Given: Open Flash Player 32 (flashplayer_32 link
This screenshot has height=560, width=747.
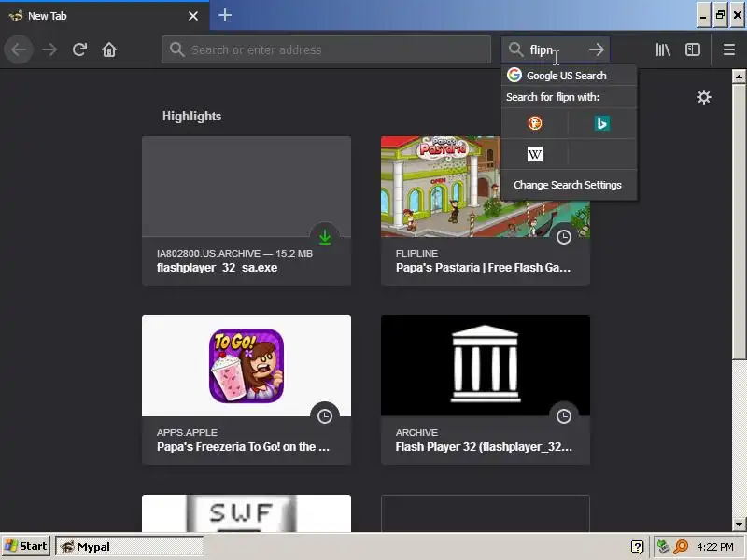Looking at the screenshot, I should 484,447.
